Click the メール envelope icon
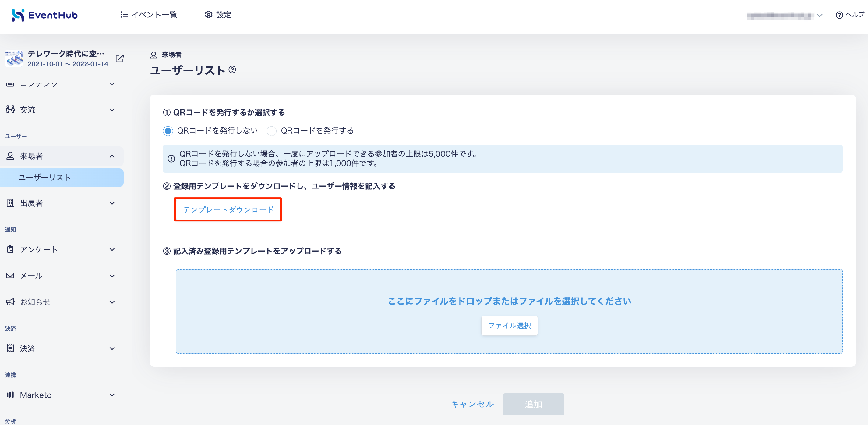The image size is (868, 425). [x=10, y=276]
